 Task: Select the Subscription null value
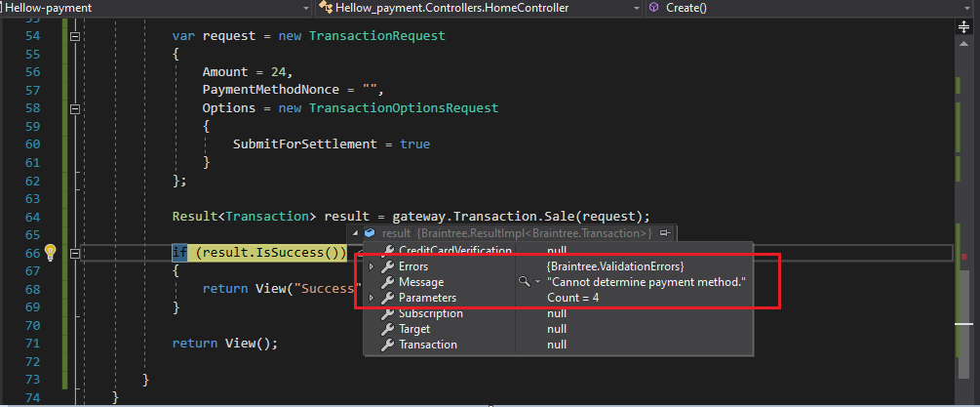pos(557,314)
